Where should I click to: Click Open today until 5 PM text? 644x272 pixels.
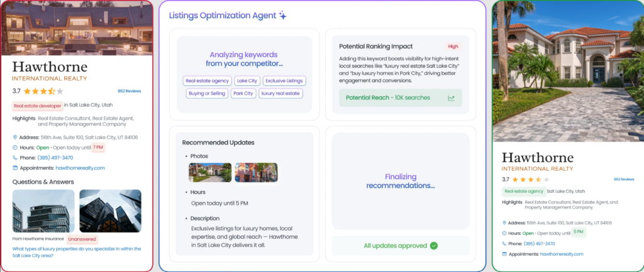pyautogui.click(x=219, y=203)
